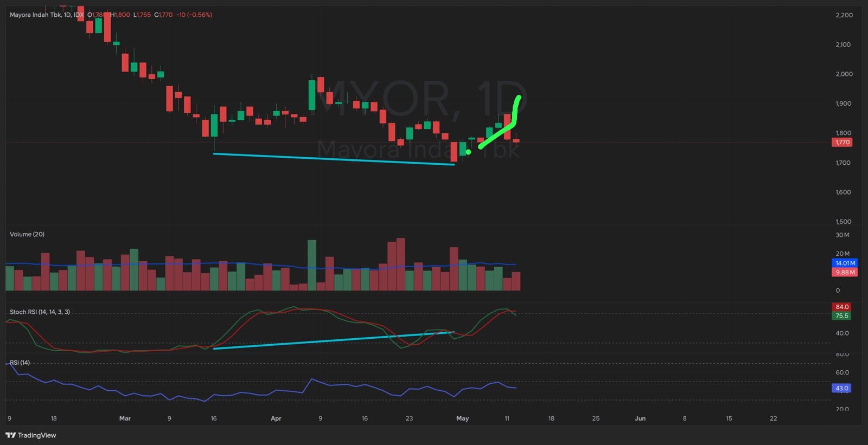This screenshot has height=445, width=868.
Task: Click the 2,100 price axis label
Action: coord(844,44)
